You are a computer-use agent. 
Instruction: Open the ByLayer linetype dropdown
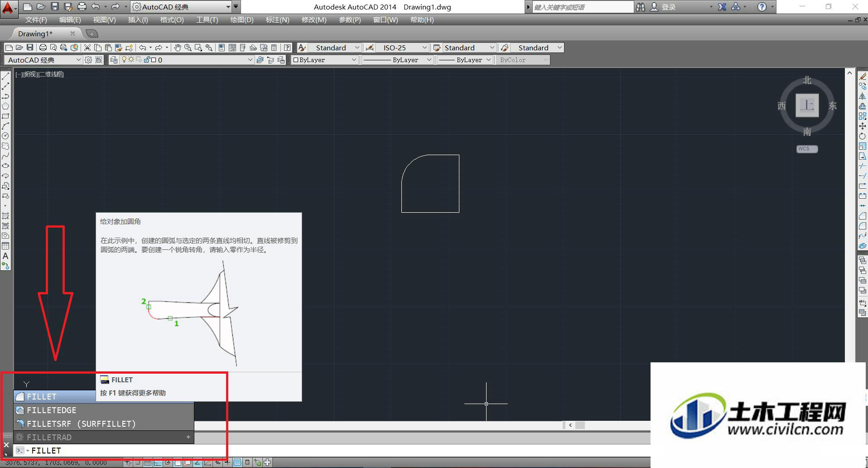[397, 60]
